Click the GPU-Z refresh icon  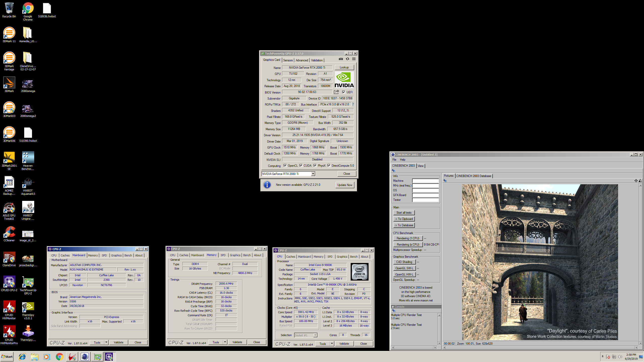[x=347, y=59]
